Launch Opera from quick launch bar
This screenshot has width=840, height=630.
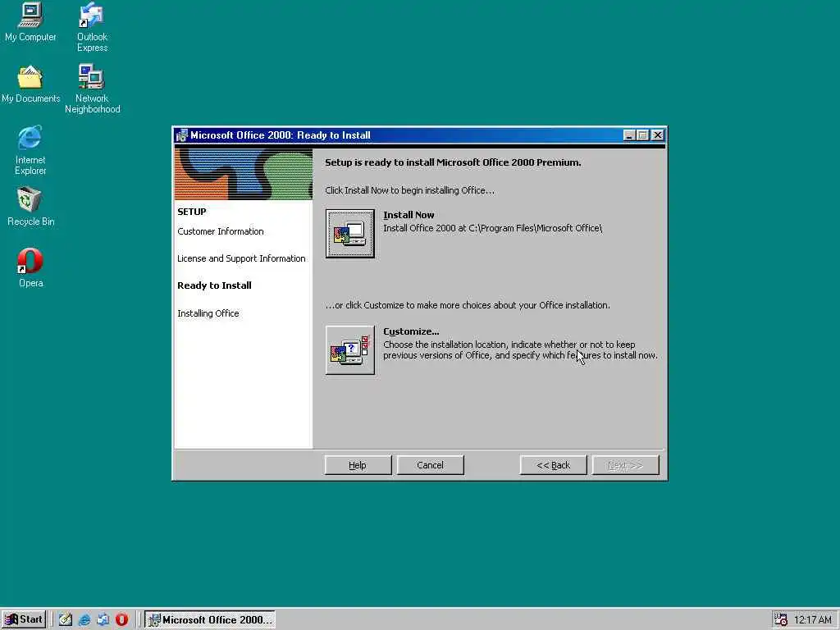pos(121,619)
